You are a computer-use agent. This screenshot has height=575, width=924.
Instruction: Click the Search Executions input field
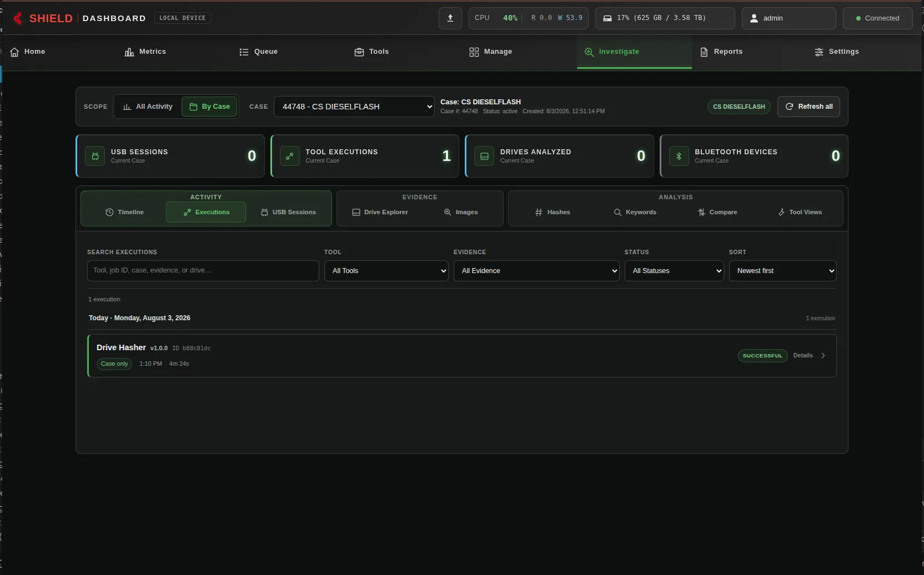click(203, 271)
